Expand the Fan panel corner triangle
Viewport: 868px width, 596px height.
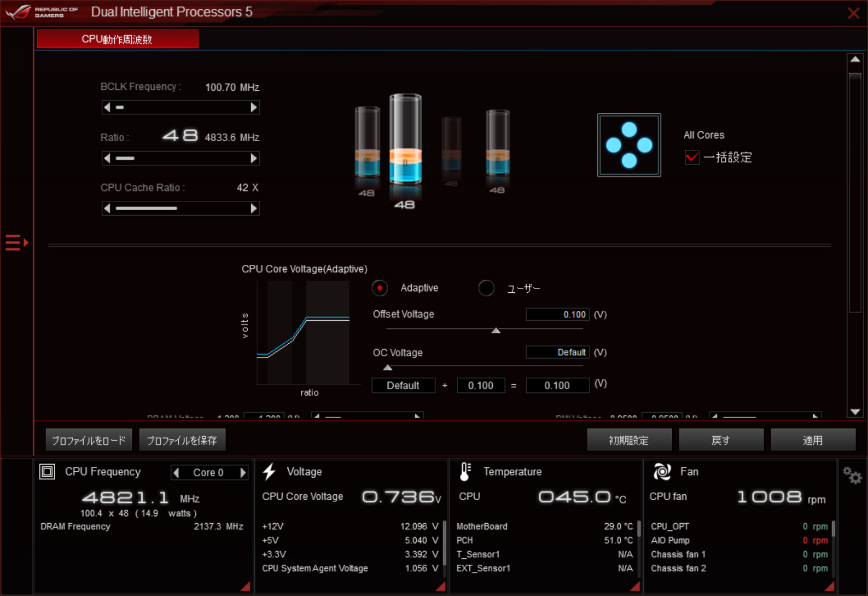click(x=829, y=586)
